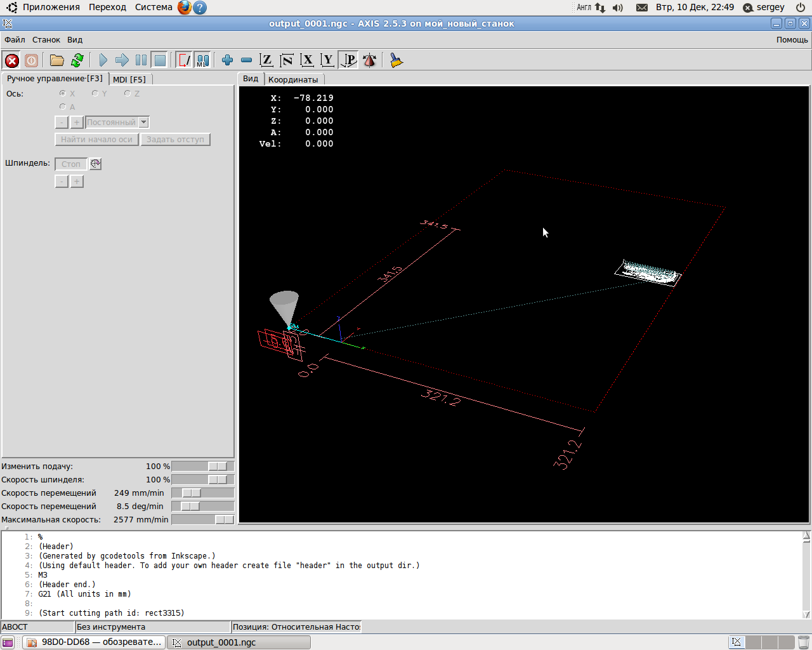Switch to the MDI [F5] tab
This screenshot has height=650, width=812.
[129, 79]
